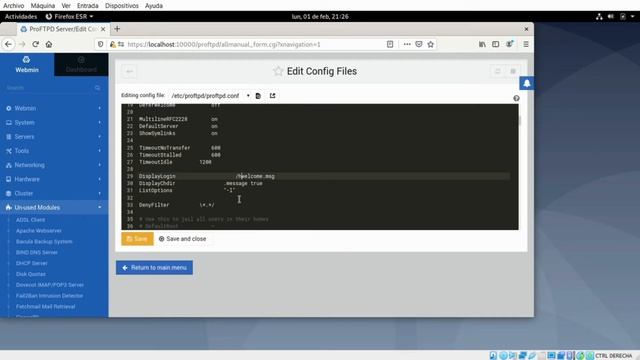Open the Firefox ESR application menu

pyautogui.click(x=69, y=17)
